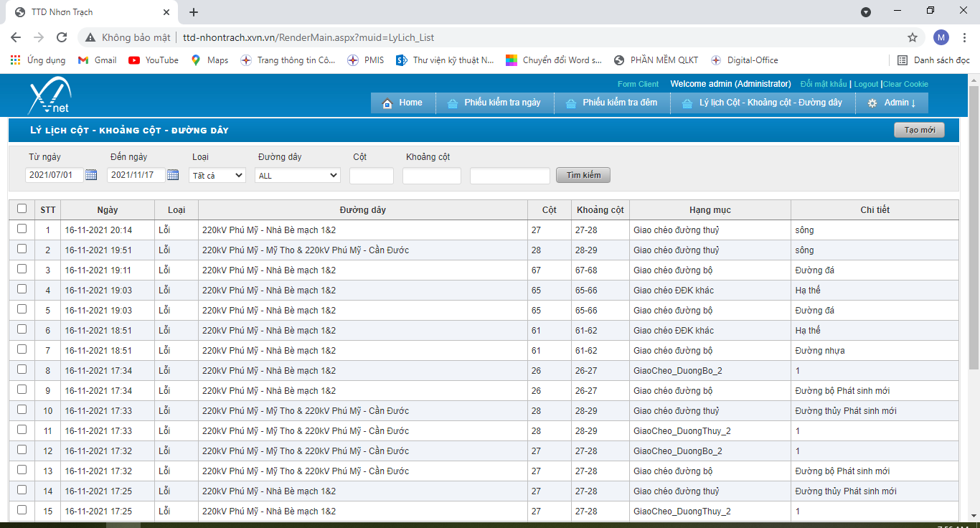Viewport: 980px width, 528px height.
Task: Bookmark this page with the star icon
Action: tap(913, 37)
